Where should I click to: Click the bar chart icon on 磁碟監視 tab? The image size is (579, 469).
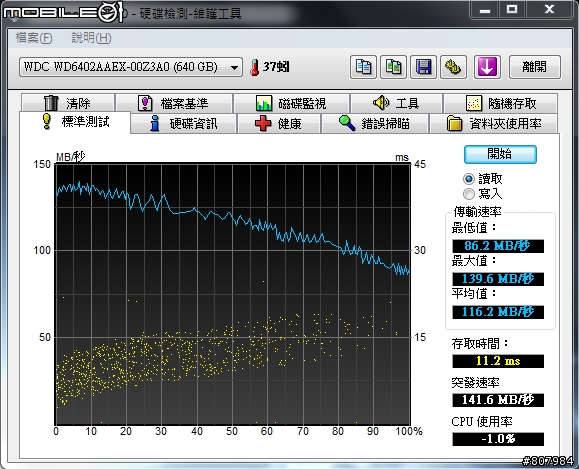coord(264,103)
